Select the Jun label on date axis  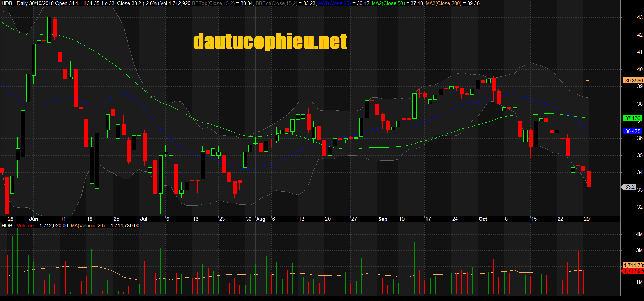click(34, 219)
